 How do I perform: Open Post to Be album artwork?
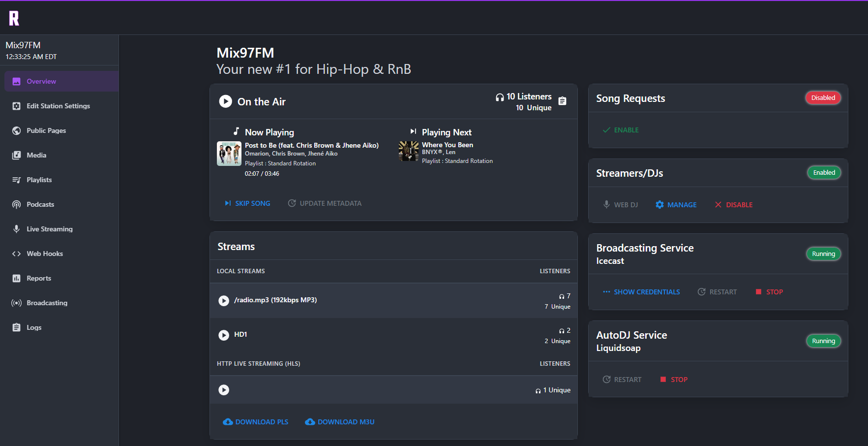pyautogui.click(x=229, y=154)
